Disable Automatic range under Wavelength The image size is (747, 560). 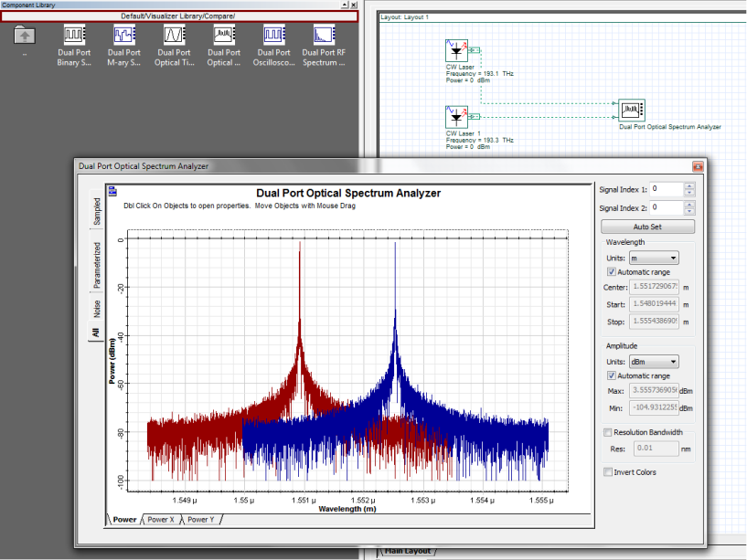coord(611,271)
